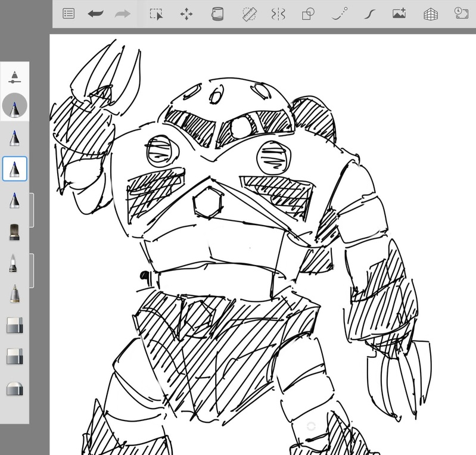Choose the Transform move arrows tool
476x455 pixels.
click(x=186, y=14)
